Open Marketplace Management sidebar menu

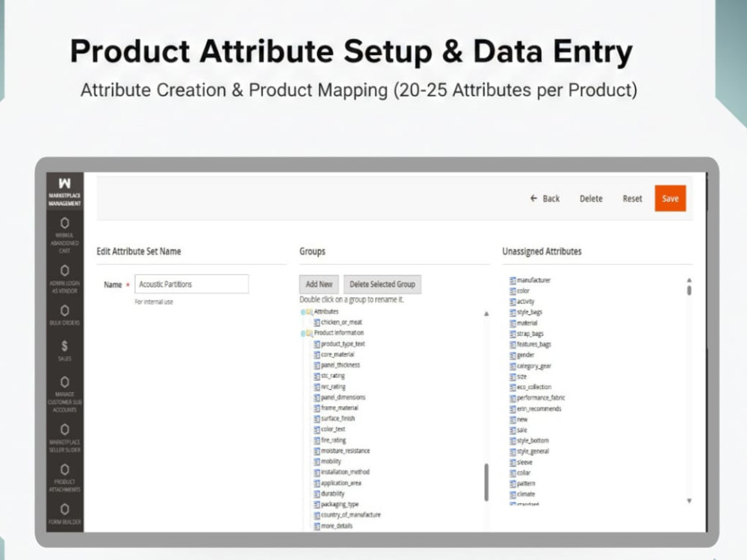click(x=65, y=191)
